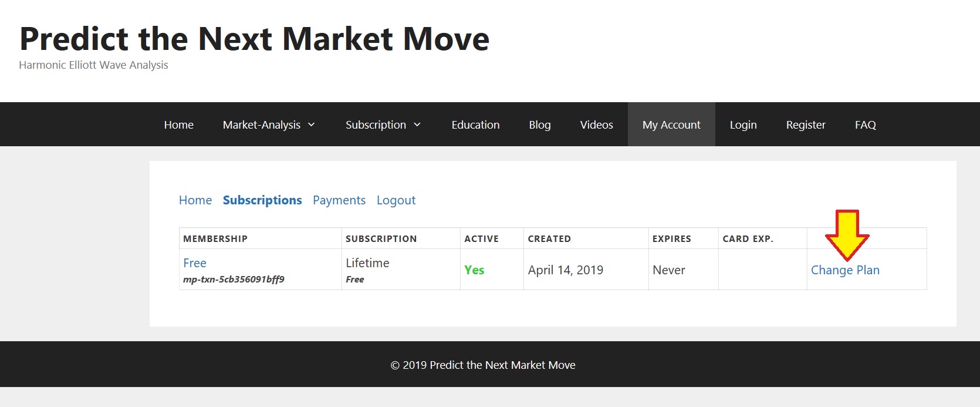Open the Free membership link

coord(195,263)
